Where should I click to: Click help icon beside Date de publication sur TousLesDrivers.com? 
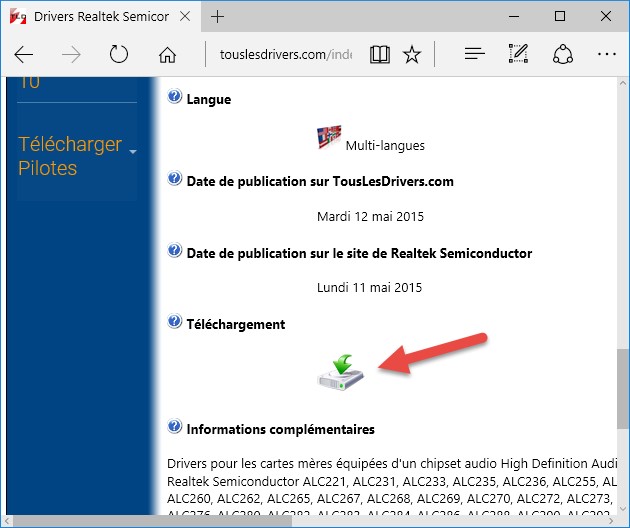(x=174, y=180)
